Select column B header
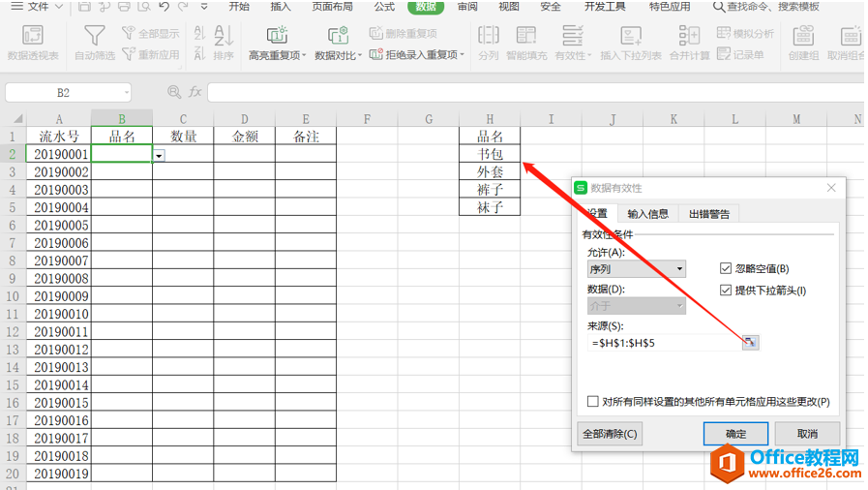Screen dimensions: 868x490 tap(122, 118)
